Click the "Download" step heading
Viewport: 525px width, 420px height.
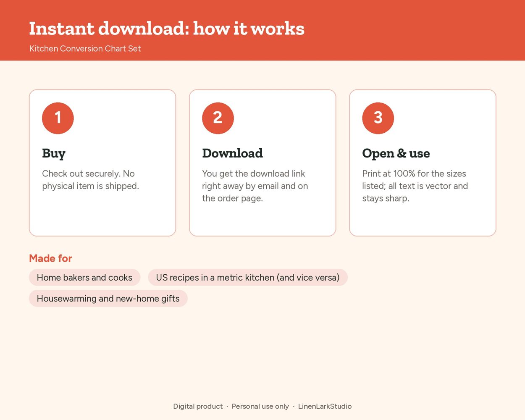(233, 153)
